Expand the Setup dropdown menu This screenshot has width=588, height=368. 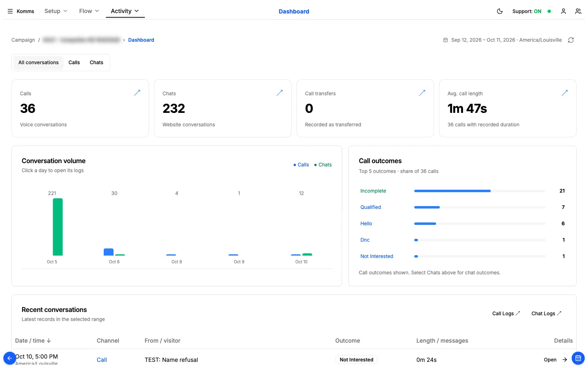pos(56,11)
